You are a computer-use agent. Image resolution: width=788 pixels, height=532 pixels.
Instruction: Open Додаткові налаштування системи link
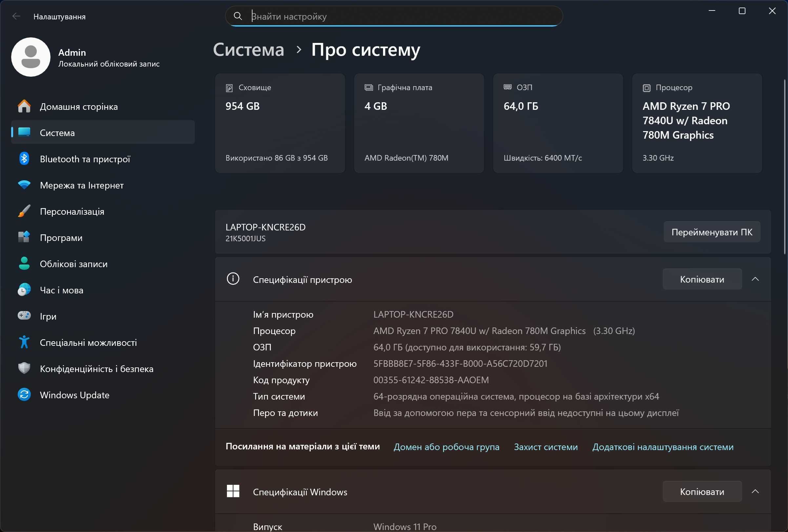[x=662, y=446]
